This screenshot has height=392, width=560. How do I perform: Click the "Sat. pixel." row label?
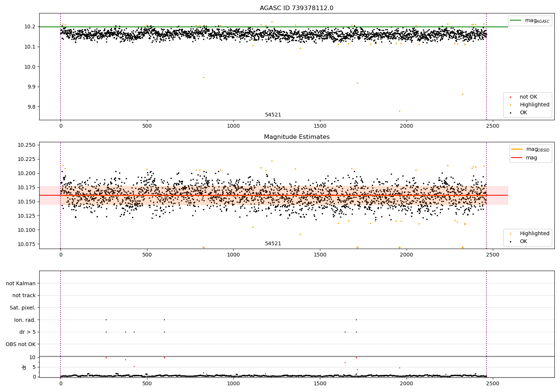pos(23,308)
